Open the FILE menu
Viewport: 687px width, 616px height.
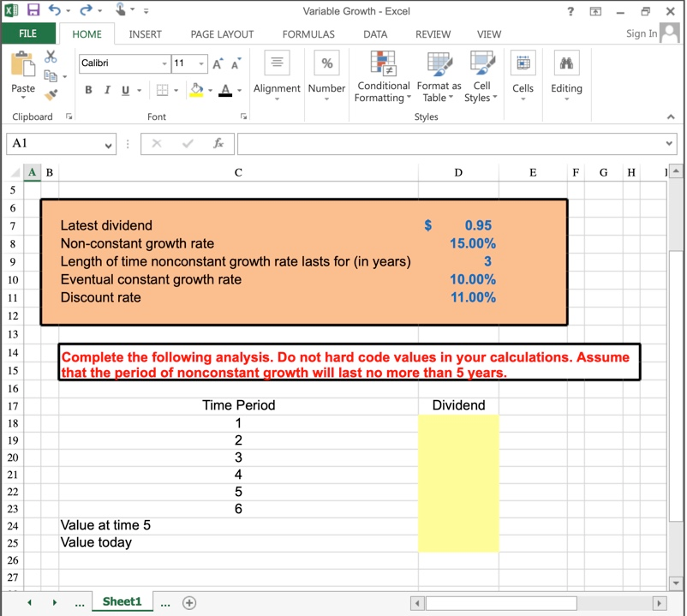28,34
